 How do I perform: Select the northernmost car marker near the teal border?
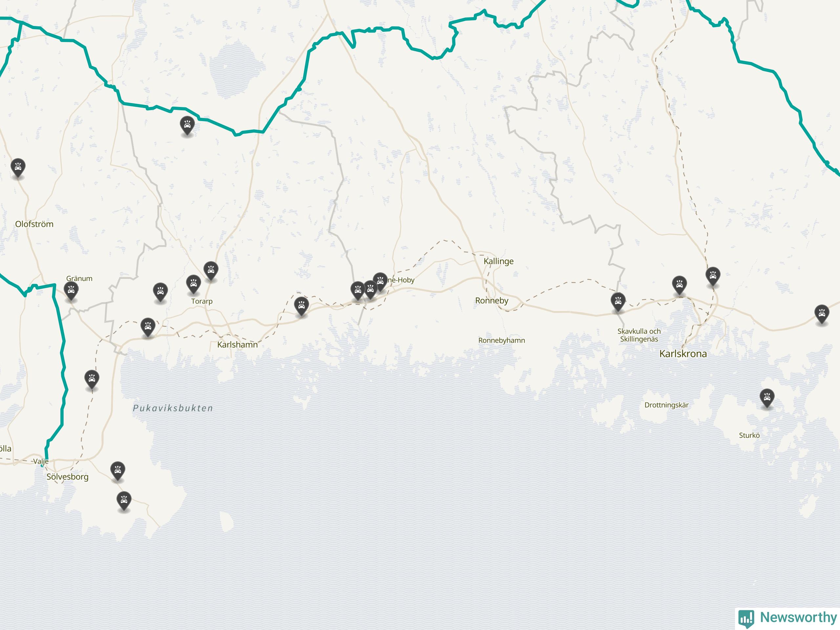(x=187, y=125)
